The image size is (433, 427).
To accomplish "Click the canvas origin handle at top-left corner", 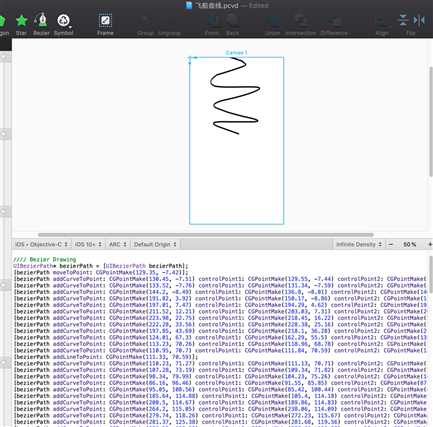I will click(x=190, y=58).
